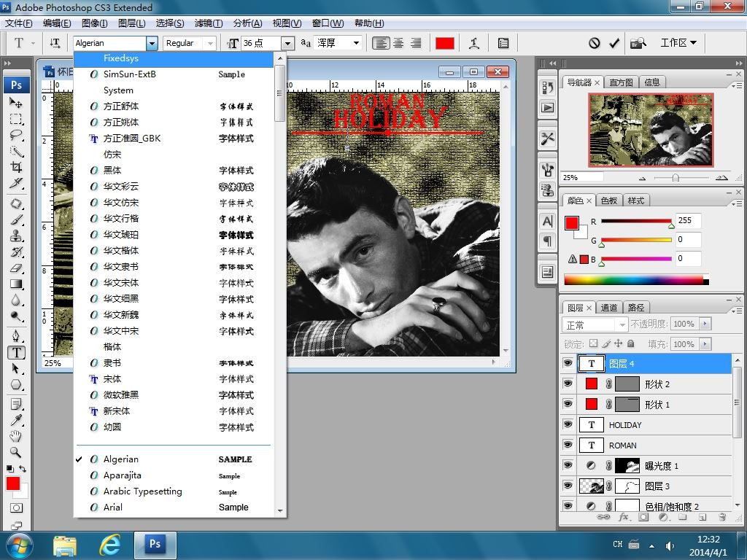
Task: Open the font size dropdown
Action: click(x=287, y=43)
